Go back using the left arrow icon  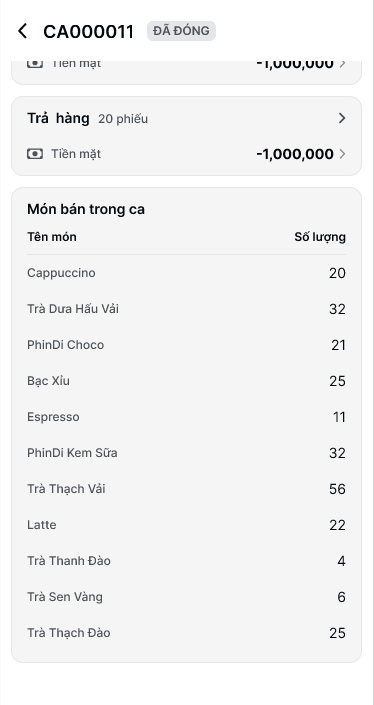22,31
